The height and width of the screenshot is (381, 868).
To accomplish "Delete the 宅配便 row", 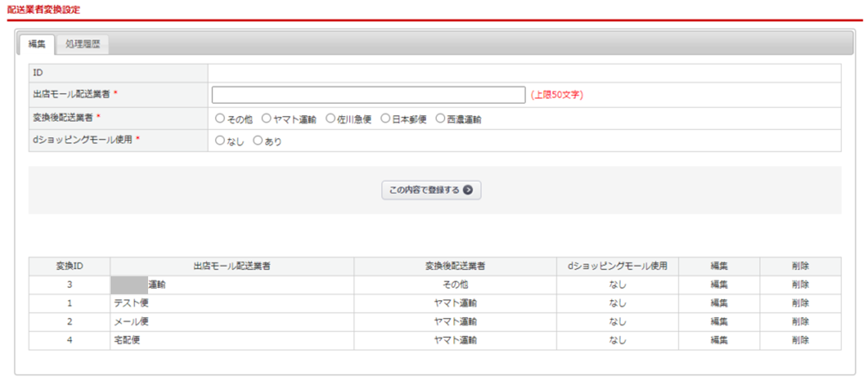I will click(800, 340).
